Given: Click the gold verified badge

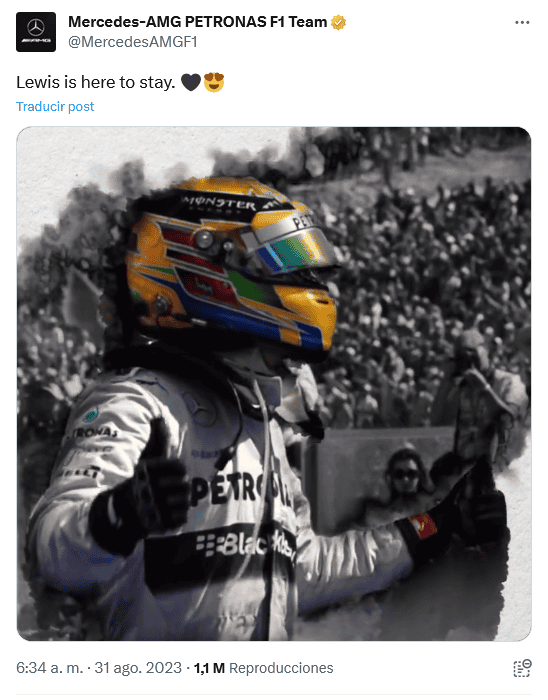Looking at the screenshot, I should tap(338, 22).
